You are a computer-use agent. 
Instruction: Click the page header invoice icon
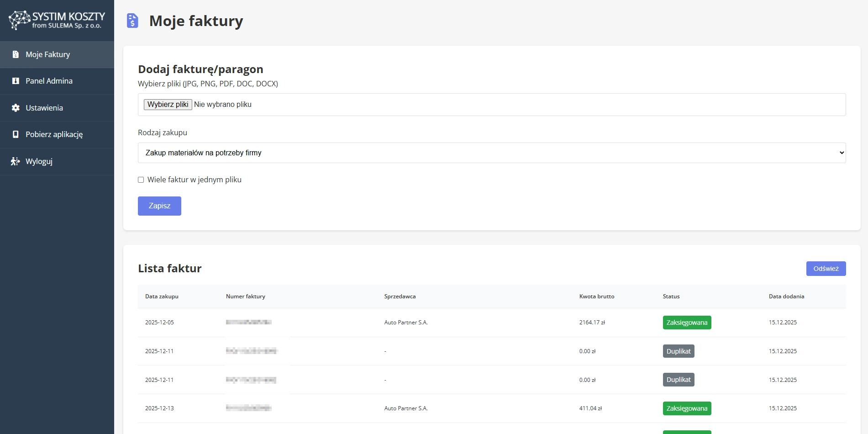(132, 21)
